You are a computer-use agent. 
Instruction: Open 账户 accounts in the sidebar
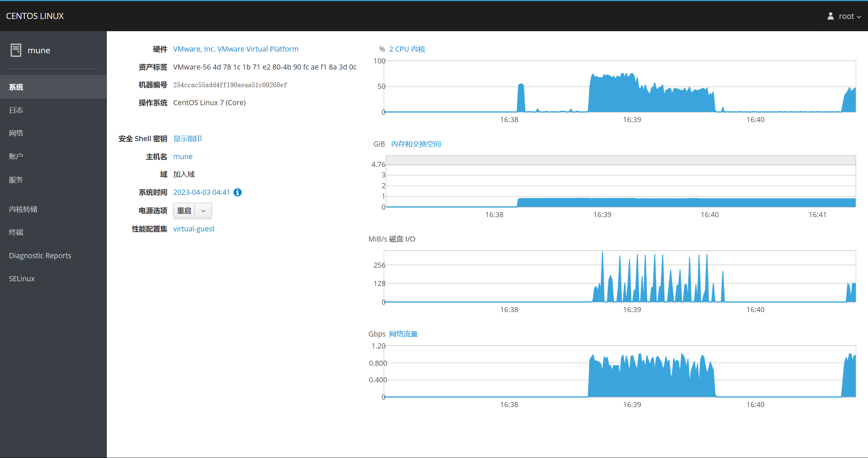pos(53,156)
